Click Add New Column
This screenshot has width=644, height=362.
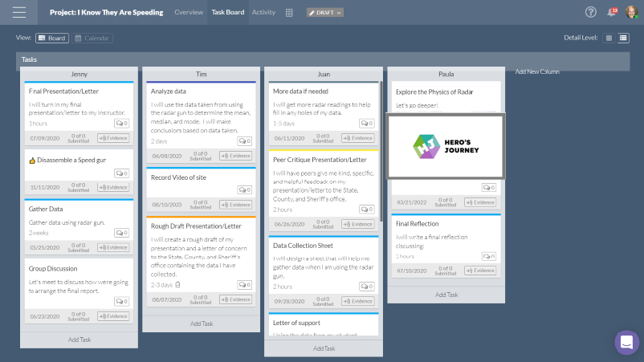tap(537, 72)
